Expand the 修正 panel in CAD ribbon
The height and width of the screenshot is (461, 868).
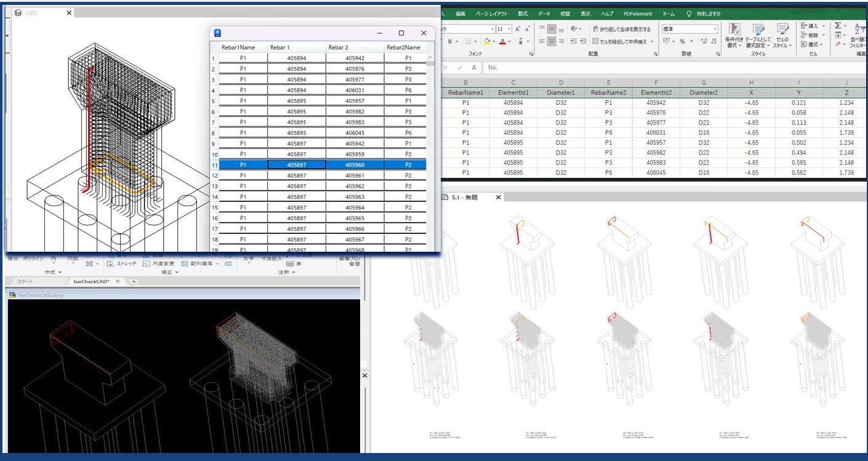tap(169, 272)
